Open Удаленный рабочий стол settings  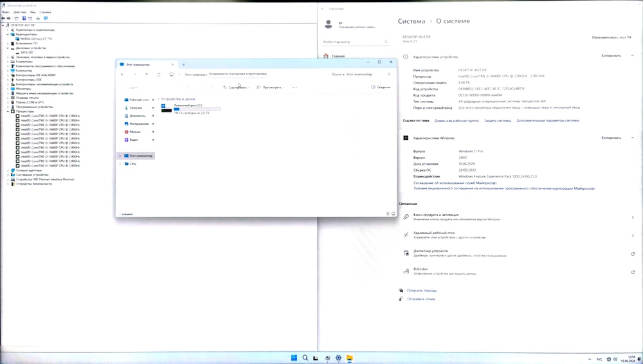520,235
